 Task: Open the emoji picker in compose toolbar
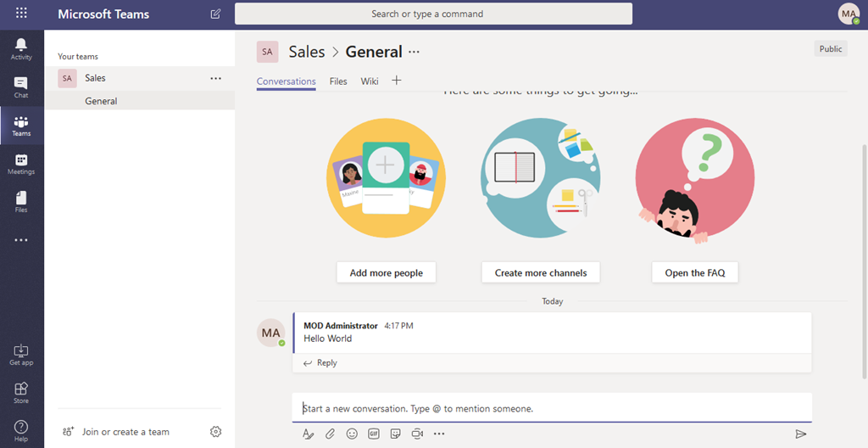(x=352, y=434)
